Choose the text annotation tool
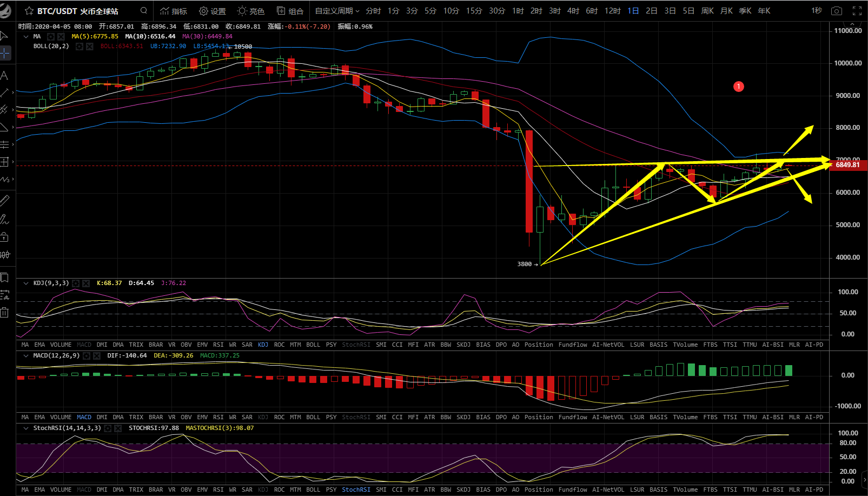This screenshot has height=496, width=868. coord(4,75)
